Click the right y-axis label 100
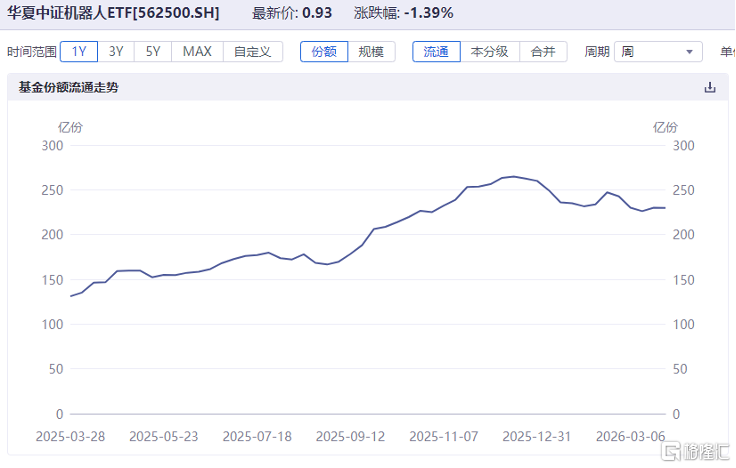The height and width of the screenshot is (468, 736). pyautogui.click(x=683, y=324)
